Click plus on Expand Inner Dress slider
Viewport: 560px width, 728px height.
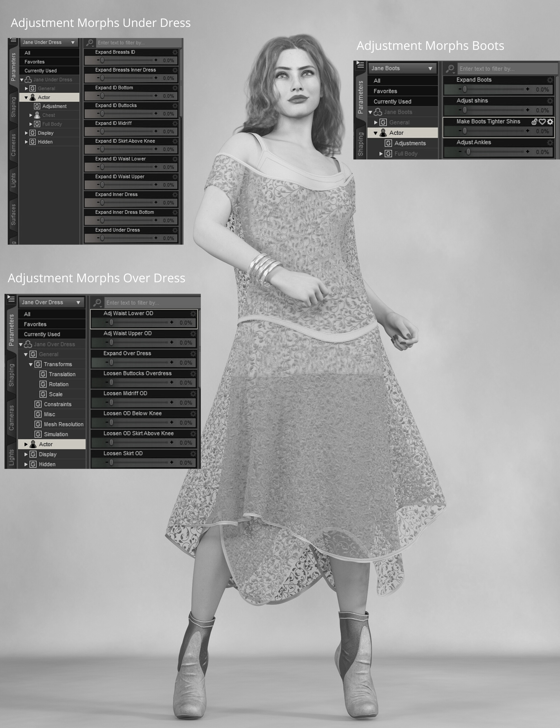pos(156,202)
